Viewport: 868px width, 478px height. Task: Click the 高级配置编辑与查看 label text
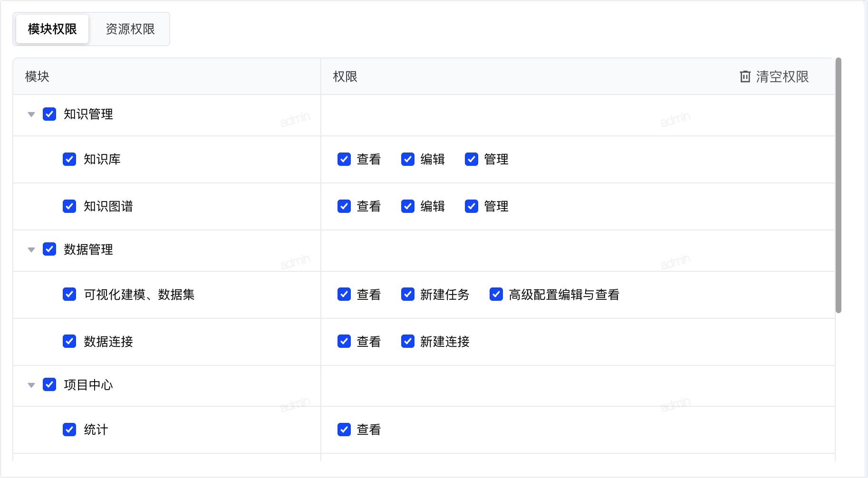point(564,295)
